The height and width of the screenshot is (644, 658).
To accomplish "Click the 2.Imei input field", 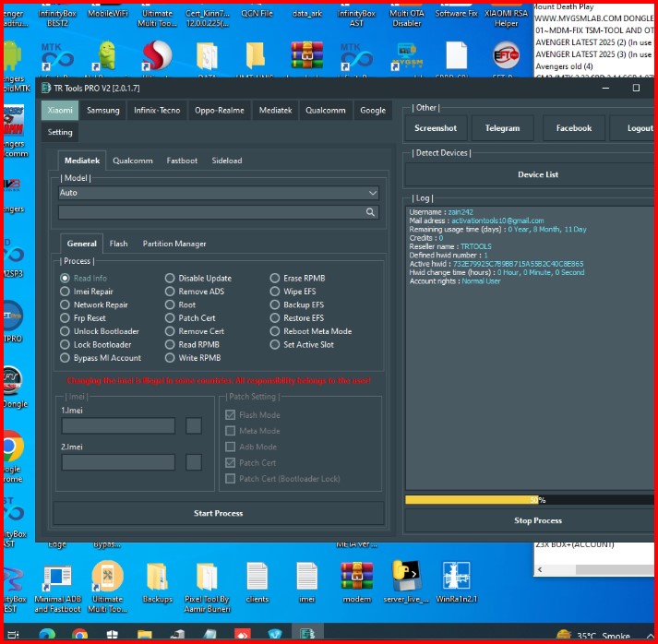I will (x=118, y=462).
